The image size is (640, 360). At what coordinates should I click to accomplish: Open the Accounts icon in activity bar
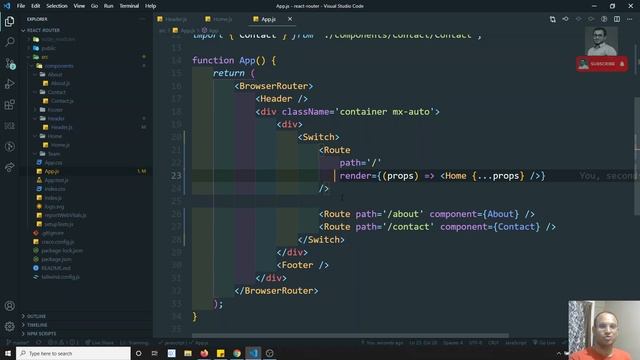point(9,306)
